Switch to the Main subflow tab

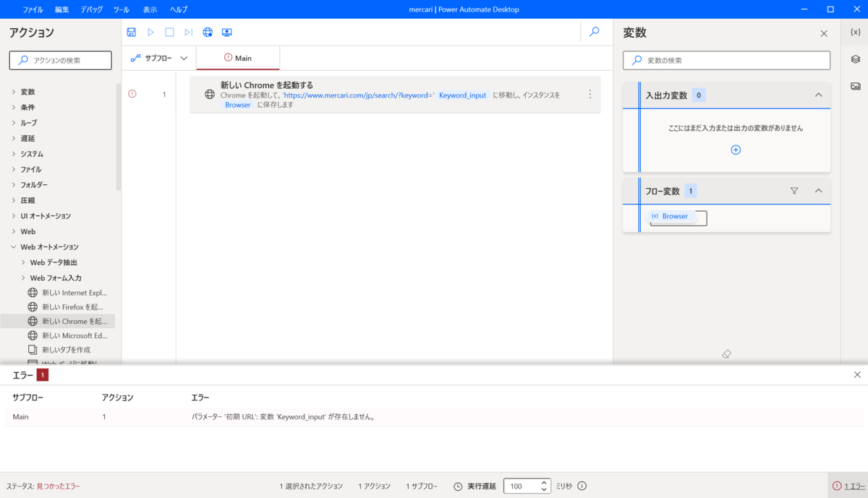[x=238, y=58]
